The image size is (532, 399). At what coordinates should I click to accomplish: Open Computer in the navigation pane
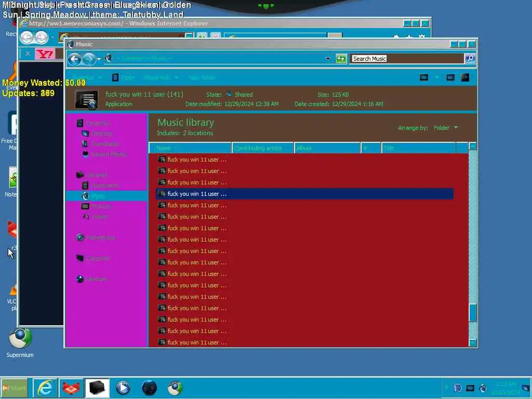pos(98,259)
